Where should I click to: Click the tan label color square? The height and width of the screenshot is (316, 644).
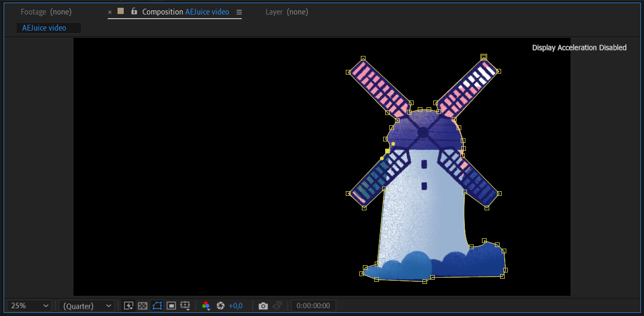121,11
